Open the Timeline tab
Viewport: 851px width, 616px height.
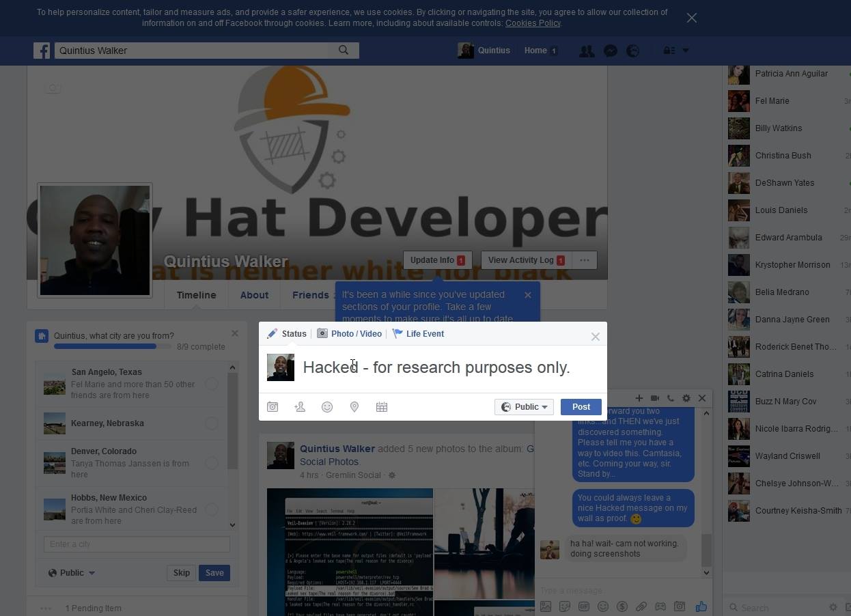[197, 295]
